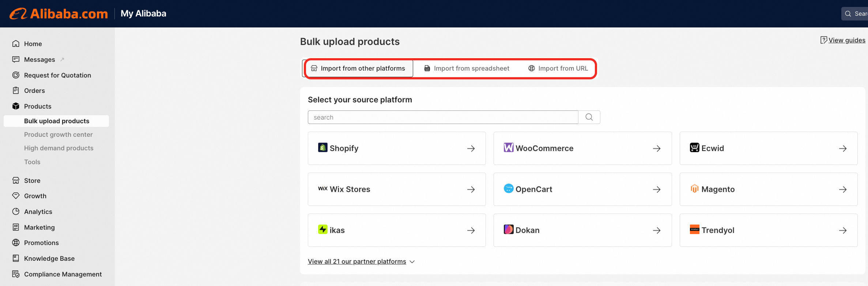Switch to Import from spreadsheet tab
Image resolution: width=868 pixels, height=286 pixels.
click(467, 68)
